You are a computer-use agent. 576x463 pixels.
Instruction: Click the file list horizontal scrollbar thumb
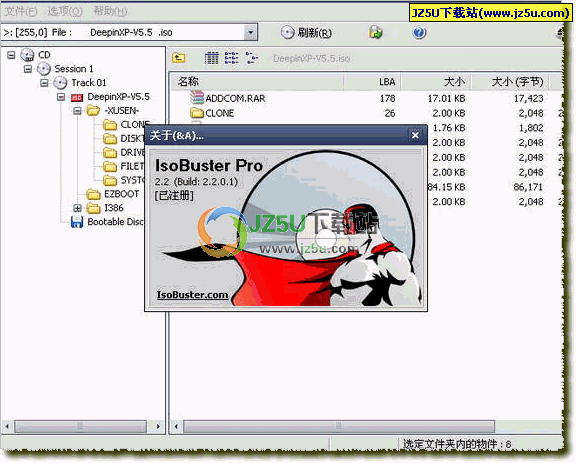point(339,426)
